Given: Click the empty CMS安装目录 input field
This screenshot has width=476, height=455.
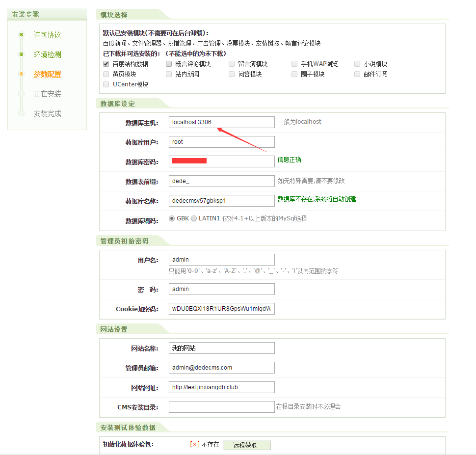Looking at the screenshot, I should click(x=221, y=407).
